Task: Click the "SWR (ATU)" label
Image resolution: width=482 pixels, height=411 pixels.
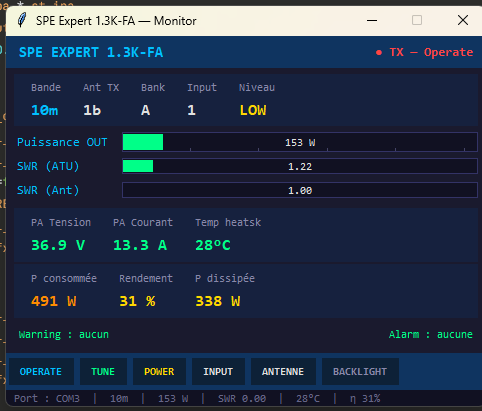Action: point(48,166)
